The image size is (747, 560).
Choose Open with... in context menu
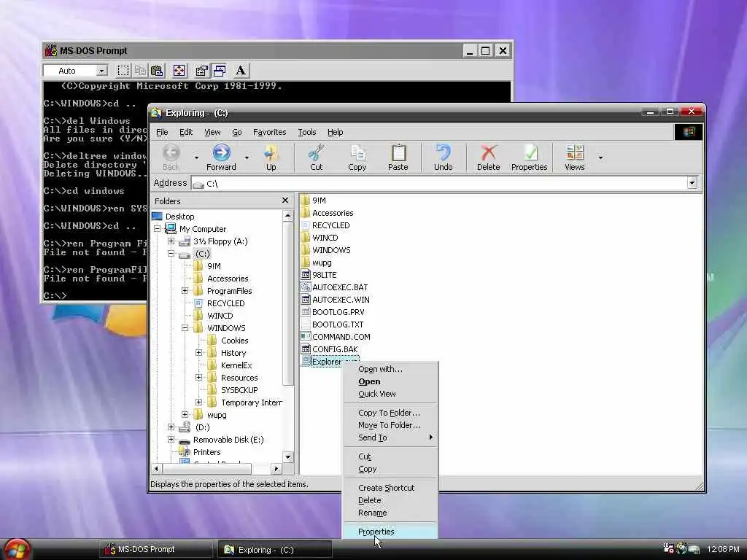[x=390, y=369]
